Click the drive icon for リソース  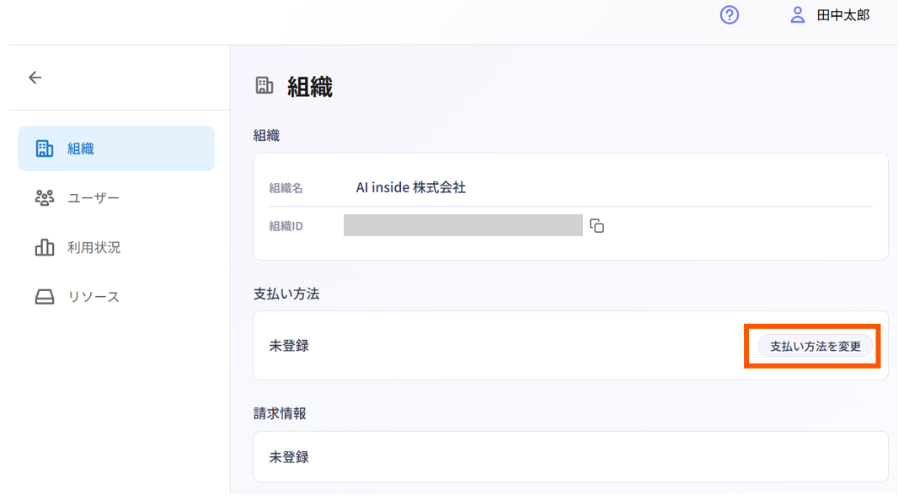(44, 296)
